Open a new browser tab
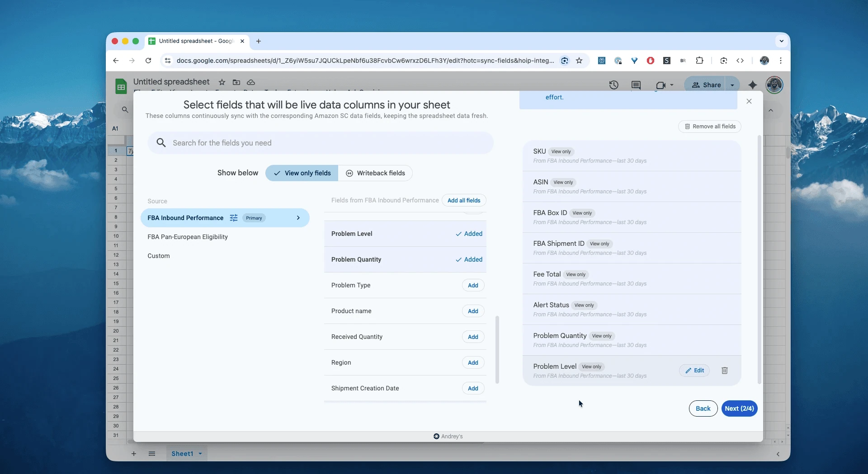This screenshot has width=868, height=474. click(x=259, y=41)
